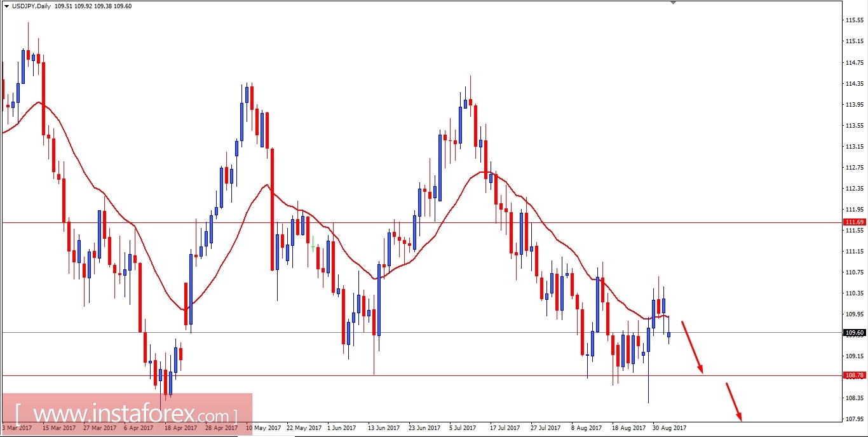Click the 30 Aug 2017 axis label
Screen dimensions: 868x437
click(x=668, y=428)
